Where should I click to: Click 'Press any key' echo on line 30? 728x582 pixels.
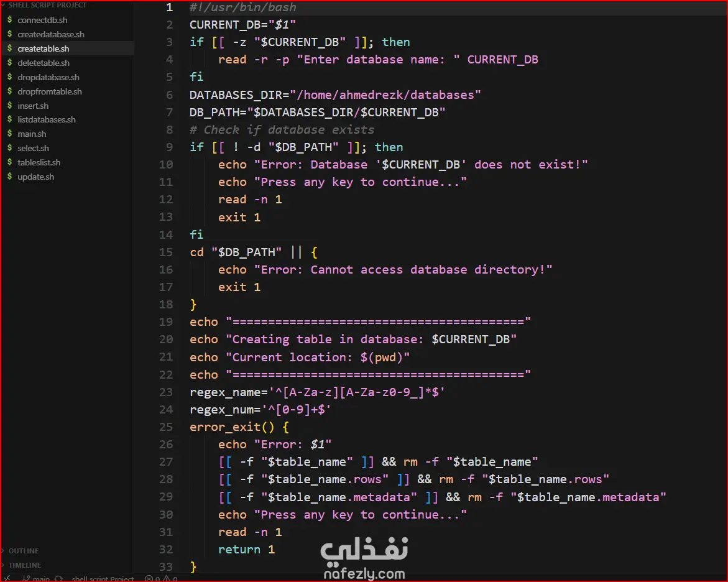tap(343, 515)
